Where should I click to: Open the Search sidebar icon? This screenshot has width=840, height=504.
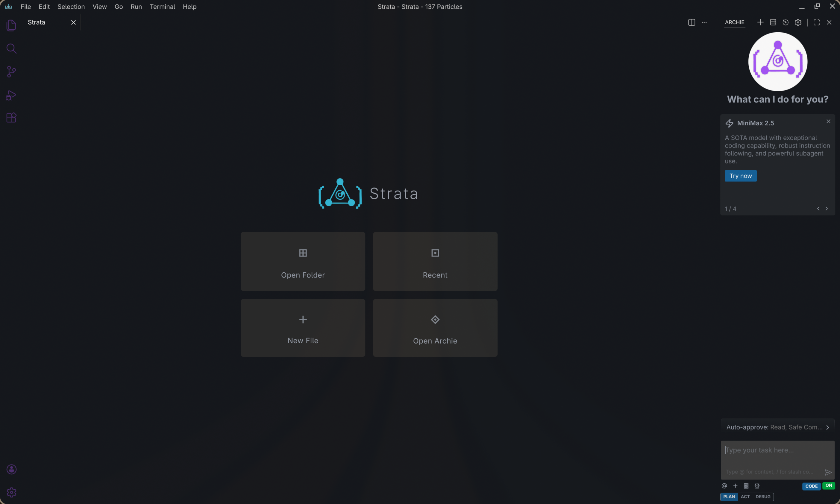coord(12,48)
